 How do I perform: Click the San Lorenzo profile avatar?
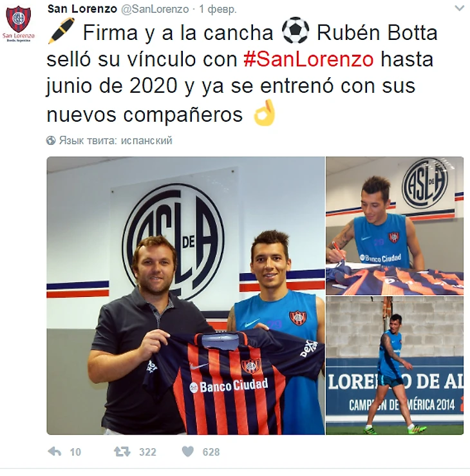click(x=18, y=23)
